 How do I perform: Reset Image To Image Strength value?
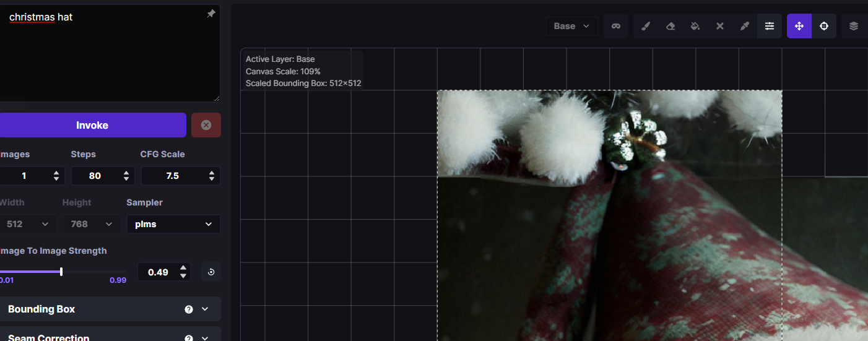tap(211, 272)
